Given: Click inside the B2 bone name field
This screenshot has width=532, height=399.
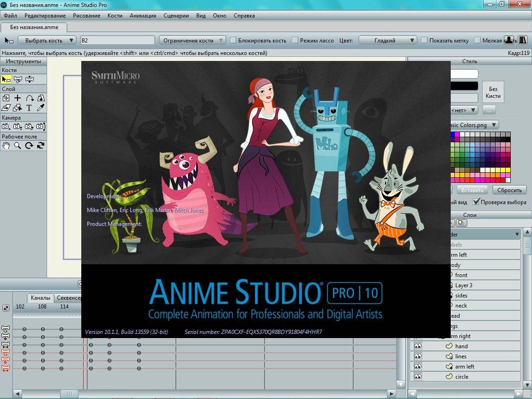Looking at the screenshot, I should pos(117,40).
